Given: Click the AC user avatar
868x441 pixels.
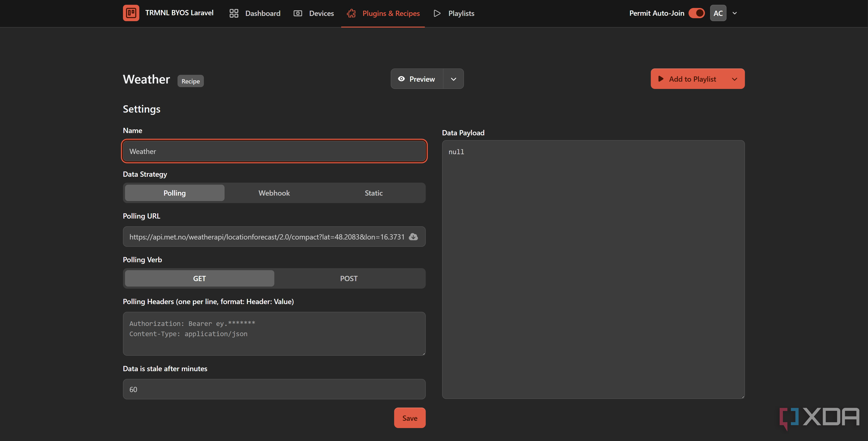Looking at the screenshot, I should [718, 13].
